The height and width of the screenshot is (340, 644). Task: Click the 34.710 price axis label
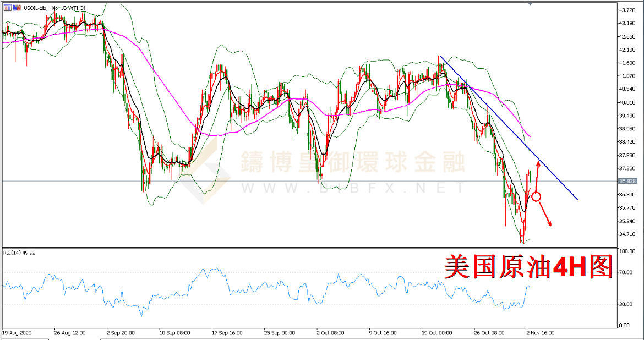[x=627, y=234]
